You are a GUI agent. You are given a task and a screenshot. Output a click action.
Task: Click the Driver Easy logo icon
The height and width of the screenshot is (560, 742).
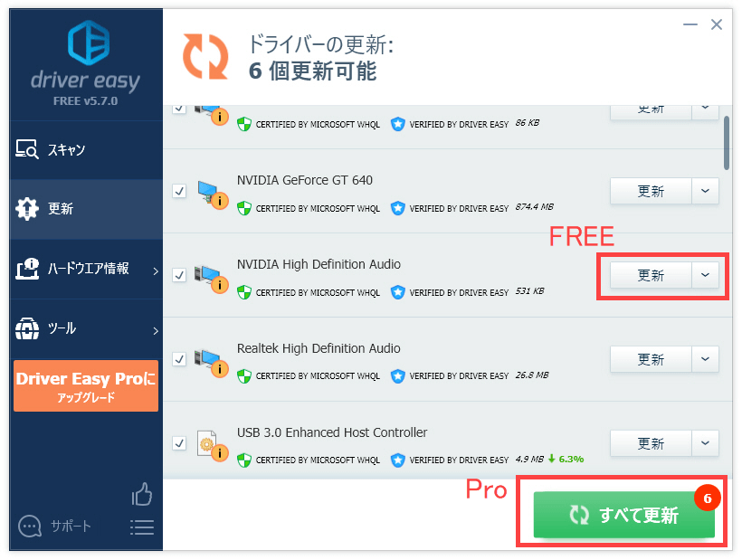pyautogui.click(x=89, y=43)
